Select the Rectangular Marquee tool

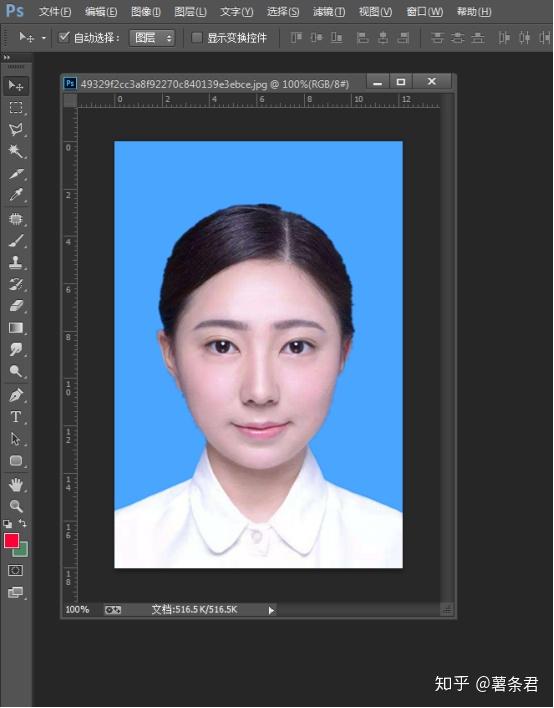point(16,107)
